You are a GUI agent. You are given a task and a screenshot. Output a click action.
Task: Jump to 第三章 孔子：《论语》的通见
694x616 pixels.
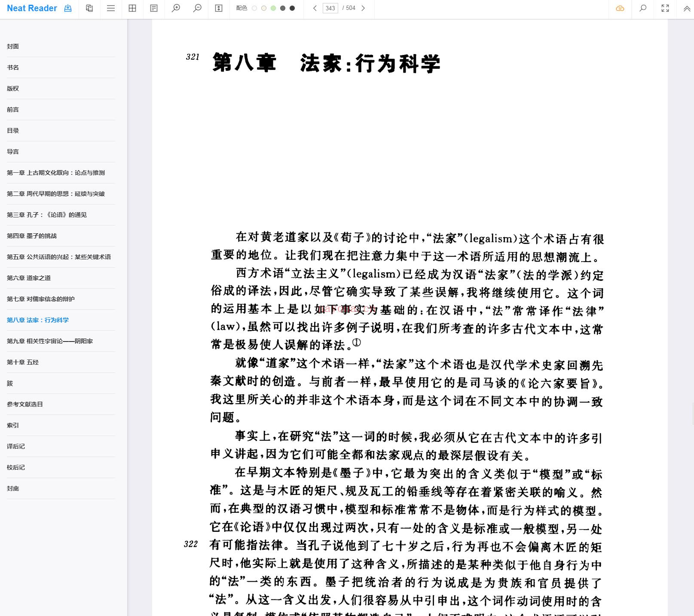tap(47, 215)
